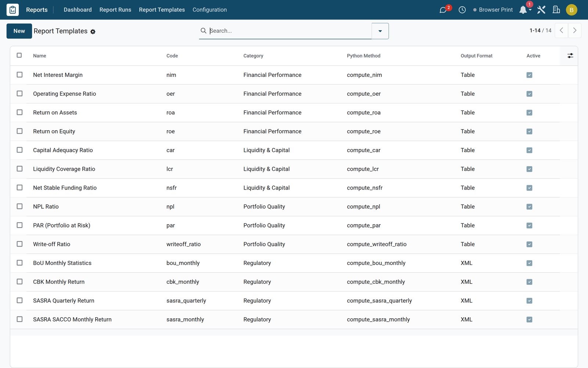Go to the previous page arrow

561,31
